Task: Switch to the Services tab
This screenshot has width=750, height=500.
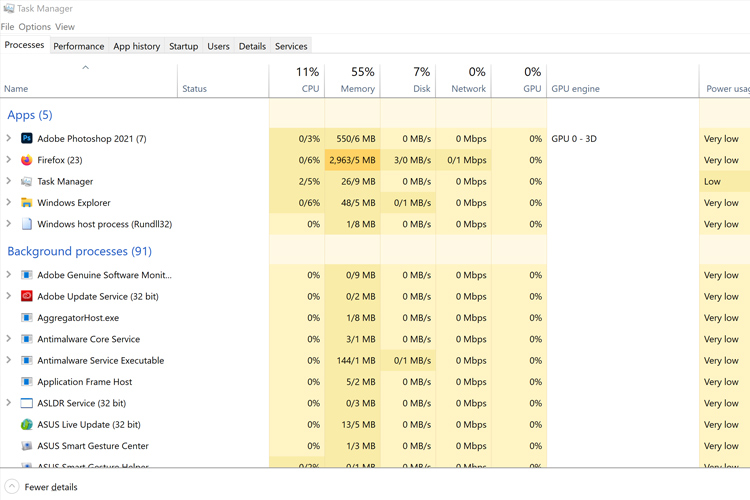Action: click(x=291, y=46)
